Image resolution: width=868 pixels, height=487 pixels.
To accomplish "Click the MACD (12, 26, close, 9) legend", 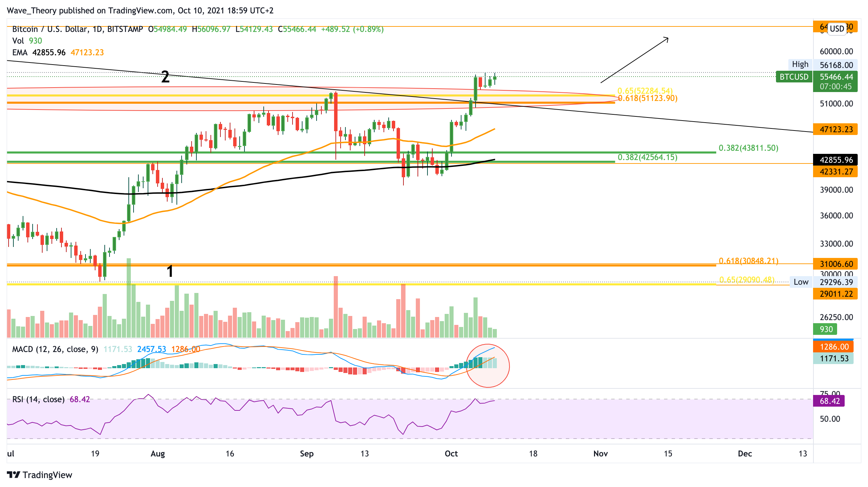I will point(55,349).
